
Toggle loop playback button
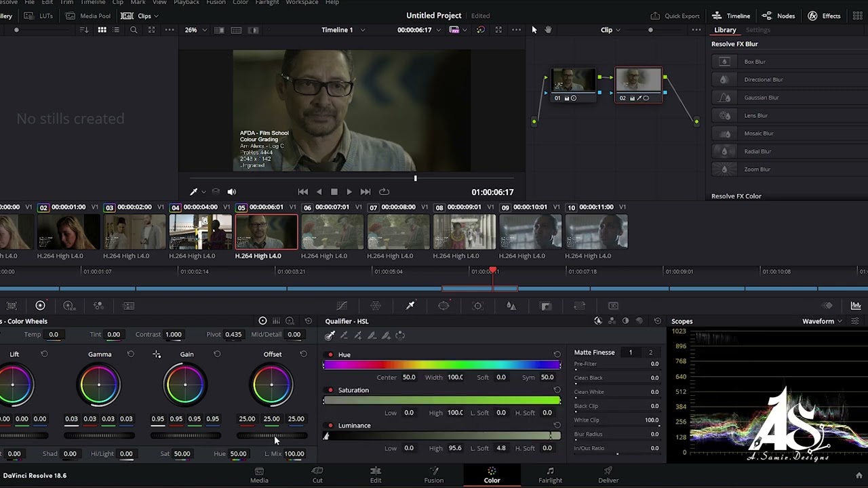(x=384, y=192)
